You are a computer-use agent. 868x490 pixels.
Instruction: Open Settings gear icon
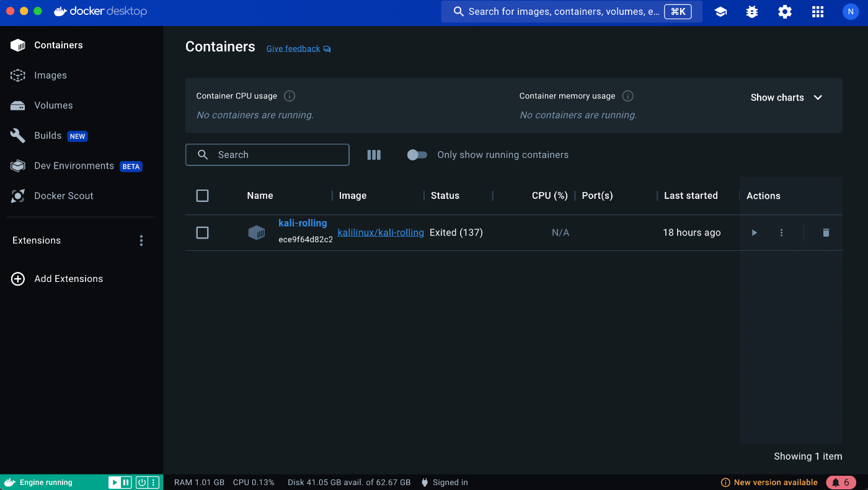(x=785, y=12)
